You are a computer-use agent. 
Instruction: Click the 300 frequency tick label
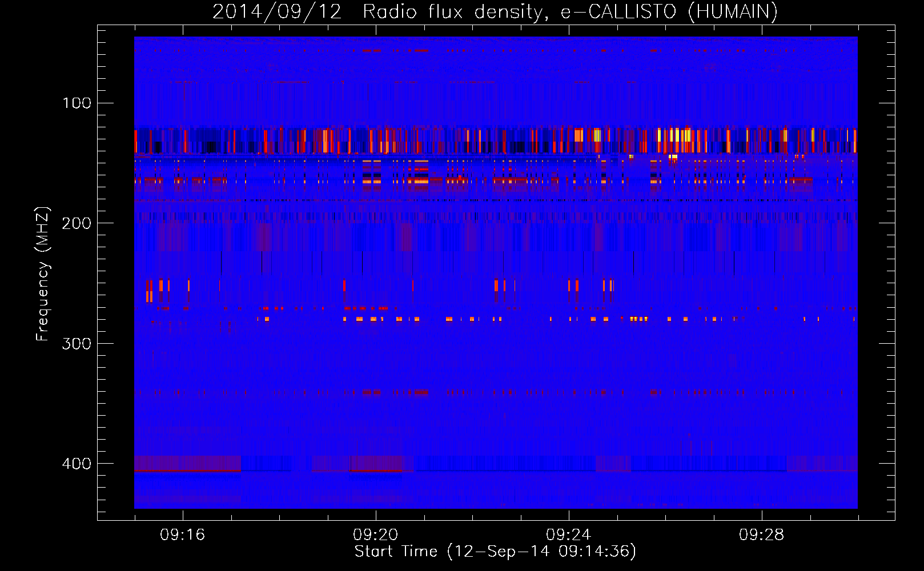click(77, 343)
